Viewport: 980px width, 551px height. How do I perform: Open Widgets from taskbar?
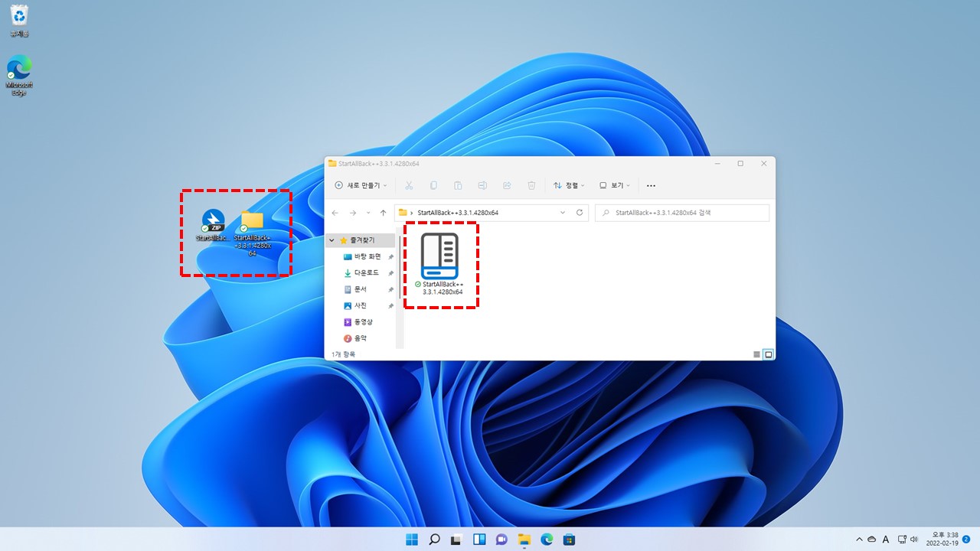pyautogui.click(x=479, y=539)
